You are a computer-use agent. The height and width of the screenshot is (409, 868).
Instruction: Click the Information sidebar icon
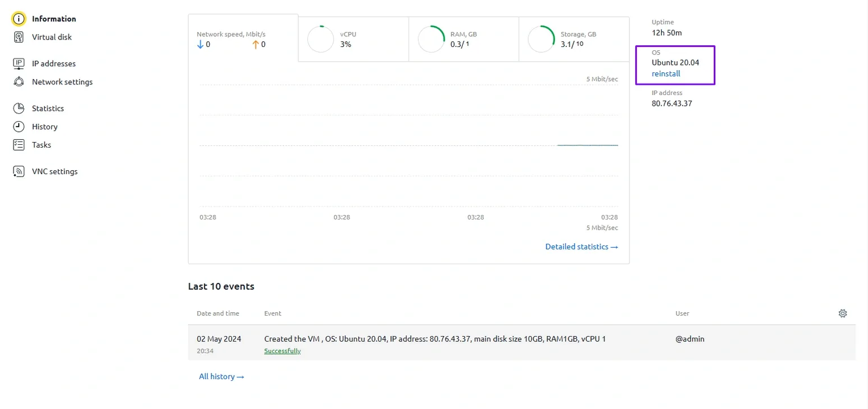point(19,19)
